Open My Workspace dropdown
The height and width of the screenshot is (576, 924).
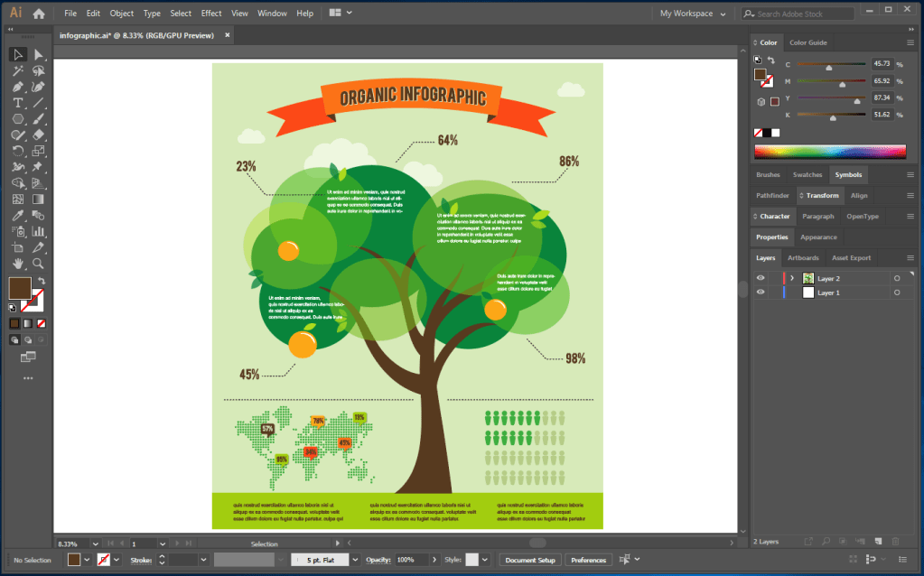tap(693, 14)
